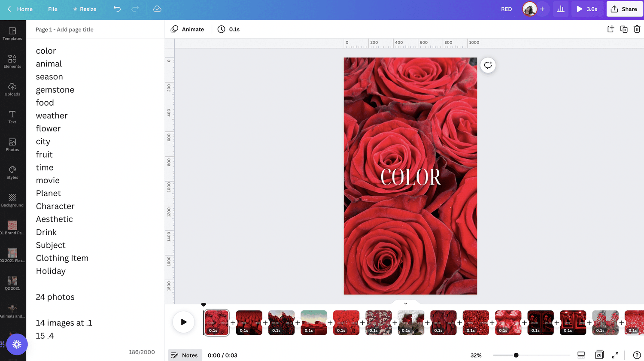Toggle grid view of pages
Viewport: 644px width, 361px height.
click(x=599, y=355)
